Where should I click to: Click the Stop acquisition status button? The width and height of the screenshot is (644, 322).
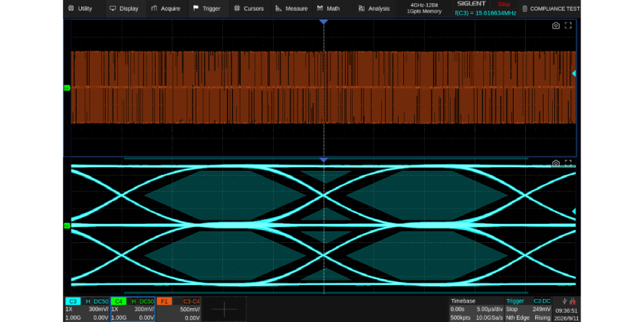coord(504,4)
